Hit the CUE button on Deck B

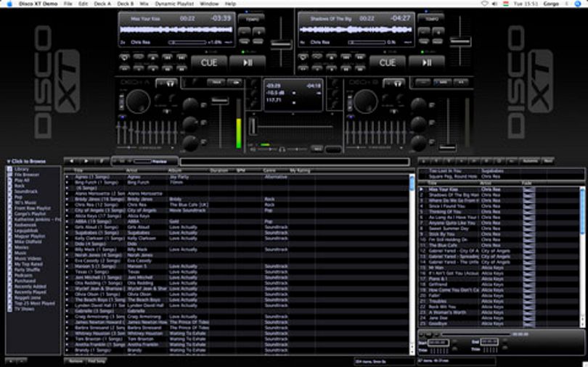pyautogui.click(x=388, y=62)
